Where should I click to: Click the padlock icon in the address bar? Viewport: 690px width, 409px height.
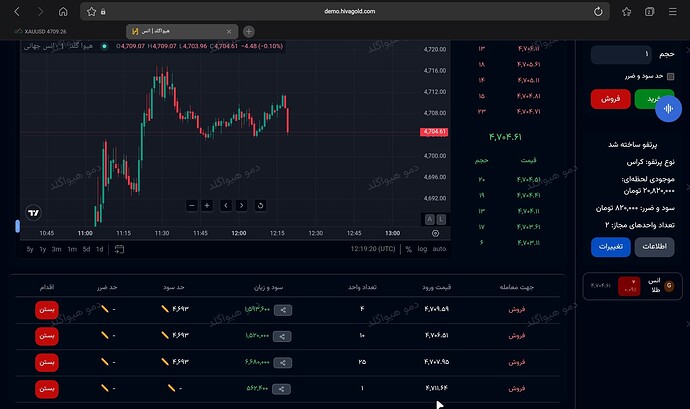click(x=103, y=12)
